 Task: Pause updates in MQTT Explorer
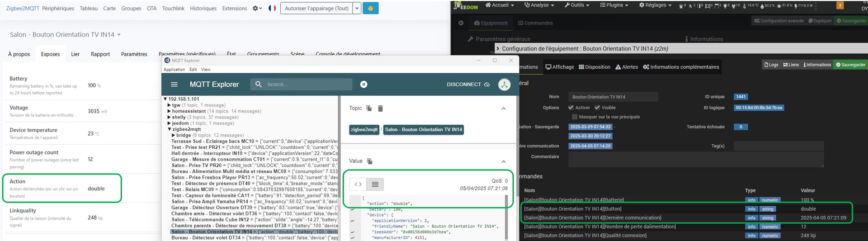(363, 85)
